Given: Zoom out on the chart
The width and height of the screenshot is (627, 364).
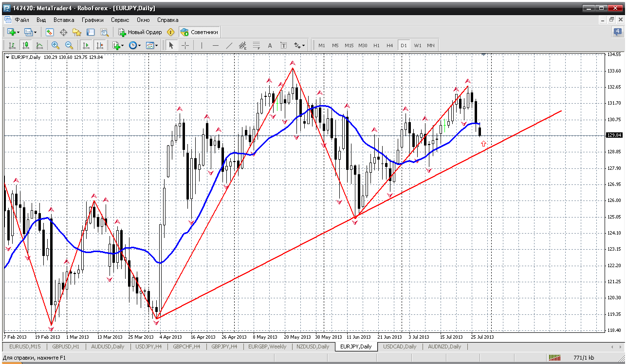Looking at the screenshot, I should (69, 45).
